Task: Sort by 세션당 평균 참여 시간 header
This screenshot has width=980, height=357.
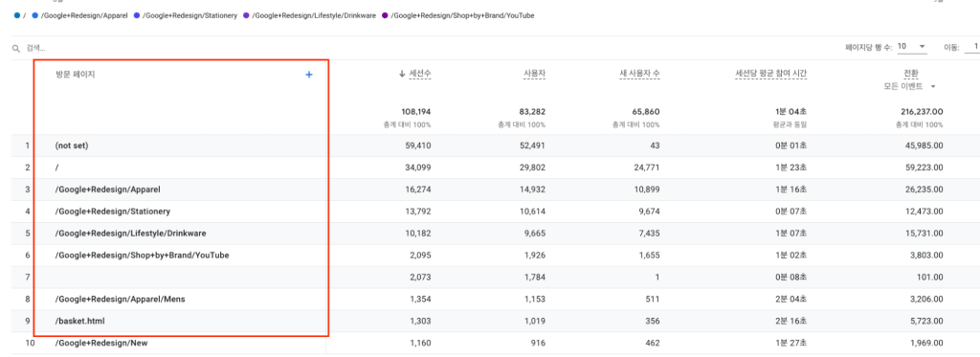Action: [771, 75]
